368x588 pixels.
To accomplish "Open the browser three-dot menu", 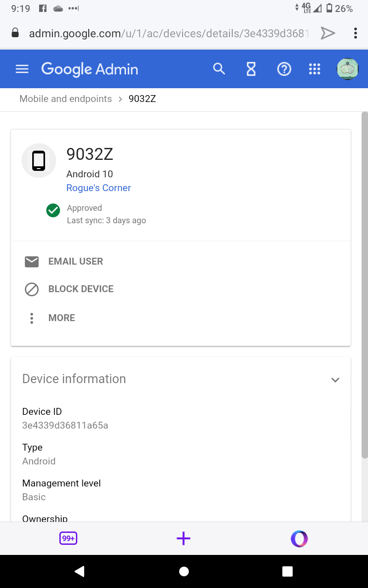I will [x=355, y=33].
